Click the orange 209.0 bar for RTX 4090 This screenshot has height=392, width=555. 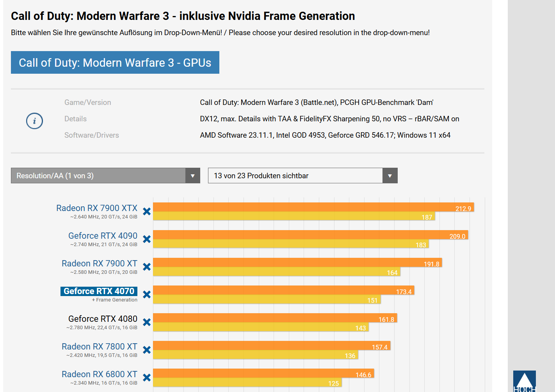point(311,235)
